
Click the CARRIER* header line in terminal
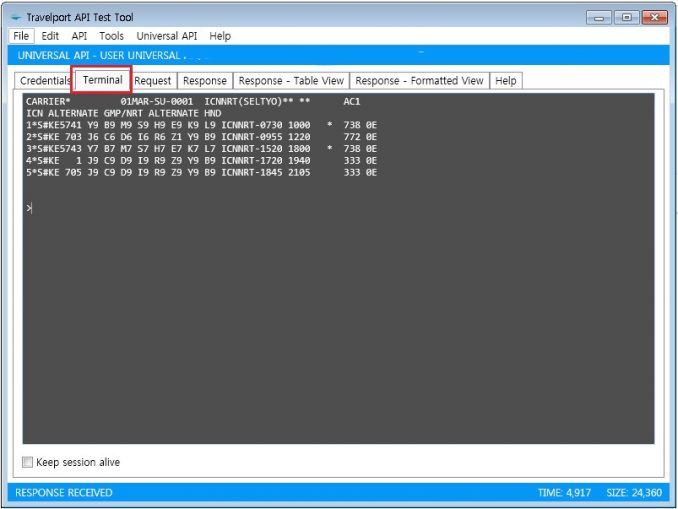pyautogui.click(x=193, y=102)
